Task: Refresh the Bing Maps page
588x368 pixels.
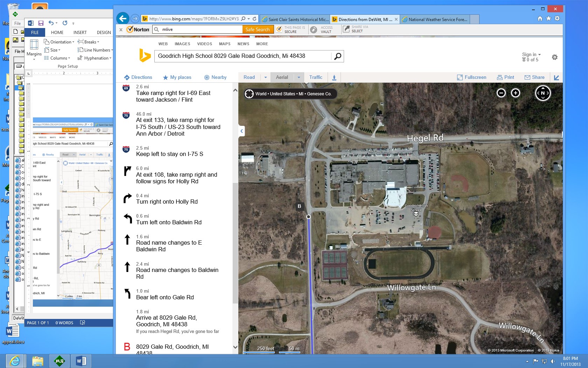Action: [254, 19]
